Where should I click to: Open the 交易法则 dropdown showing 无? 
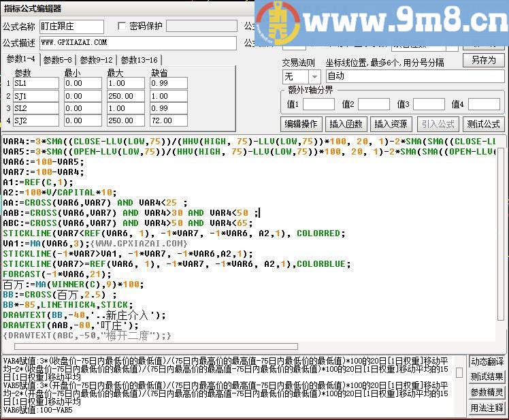point(299,77)
